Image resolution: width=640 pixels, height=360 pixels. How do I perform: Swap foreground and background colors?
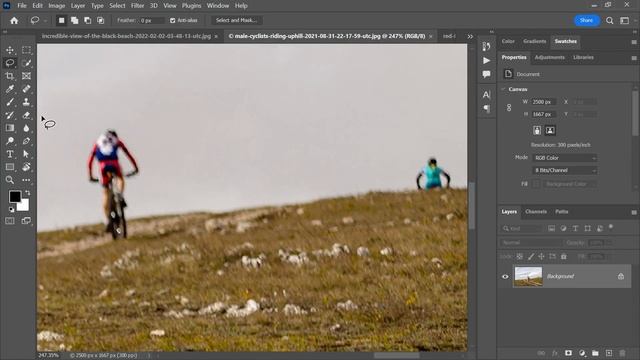click(28, 193)
